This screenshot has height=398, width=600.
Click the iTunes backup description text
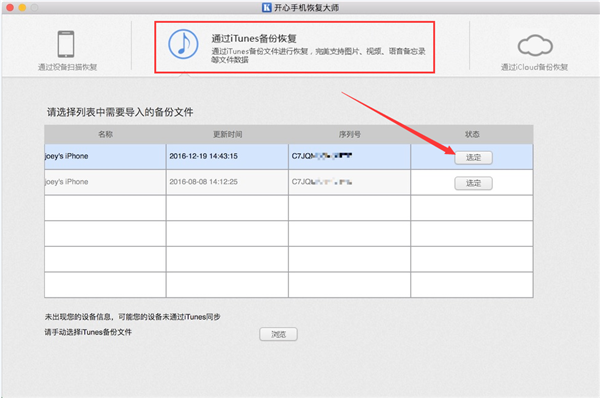coord(318,55)
